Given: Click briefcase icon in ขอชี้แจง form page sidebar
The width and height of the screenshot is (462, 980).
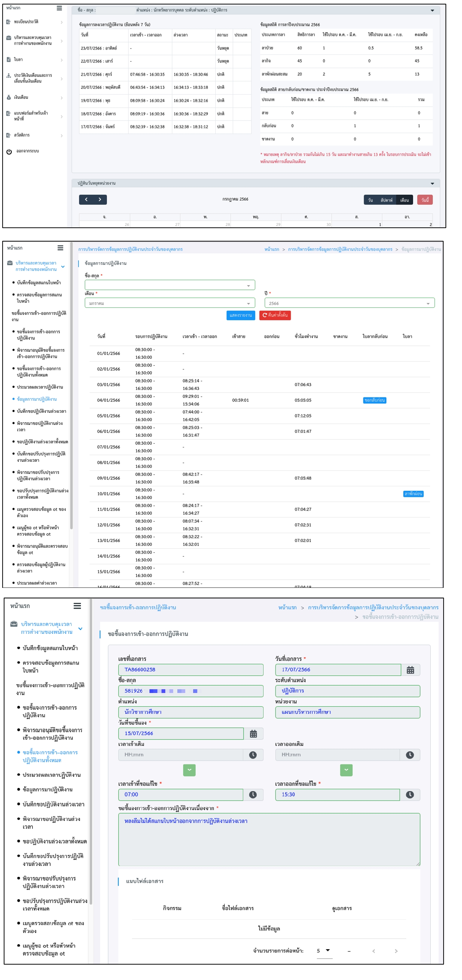Looking at the screenshot, I should click(x=14, y=624).
